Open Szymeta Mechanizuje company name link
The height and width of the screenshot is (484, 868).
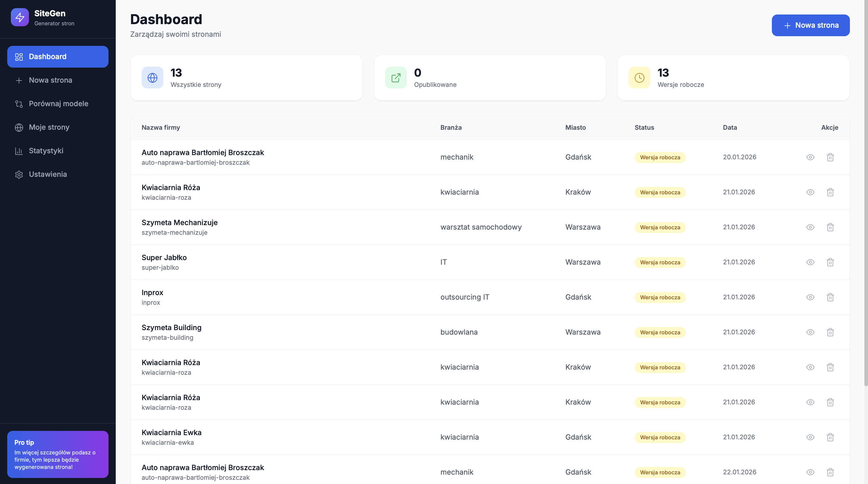pos(179,223)
